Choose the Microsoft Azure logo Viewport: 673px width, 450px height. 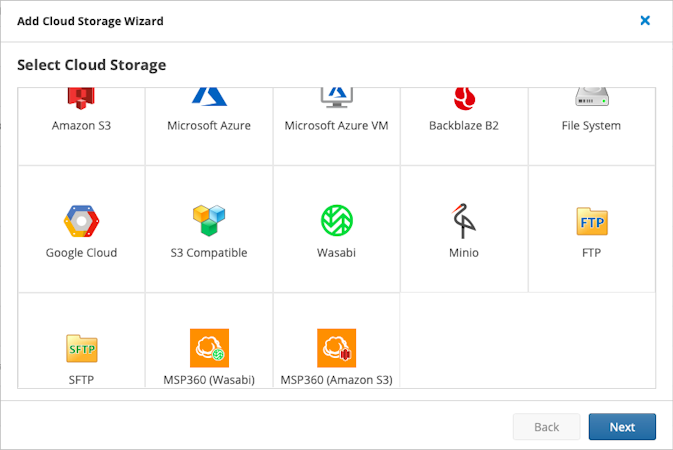208,97
